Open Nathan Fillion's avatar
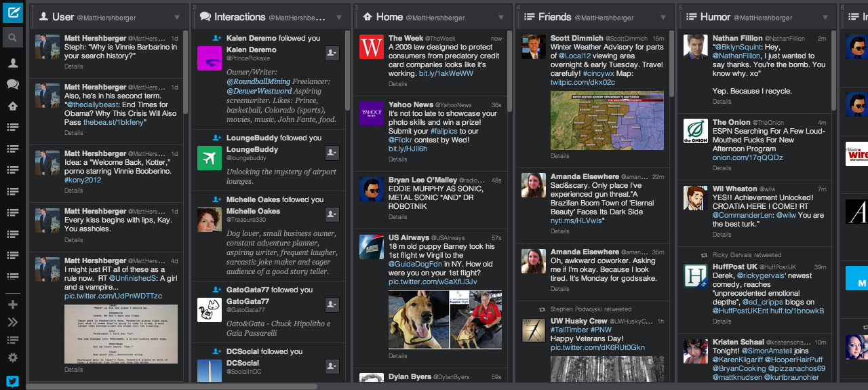Screen dimensions: 868x390 (696, 47)
